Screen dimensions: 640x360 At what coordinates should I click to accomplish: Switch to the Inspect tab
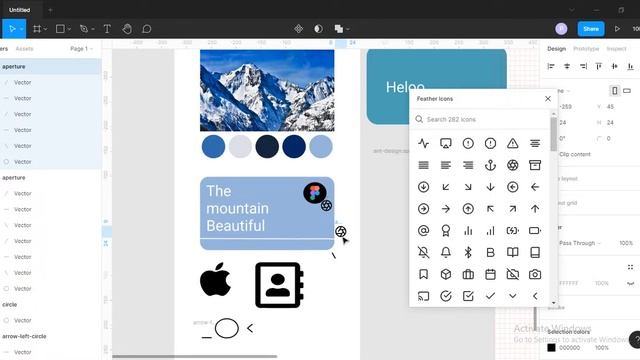pyautogui.click(x=616, y=49)
